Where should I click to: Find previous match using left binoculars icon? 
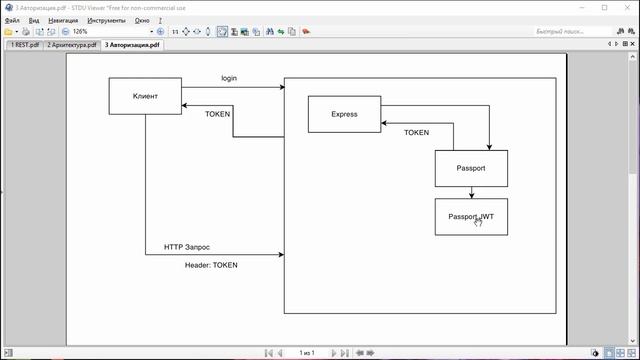[x=620, y=31]
